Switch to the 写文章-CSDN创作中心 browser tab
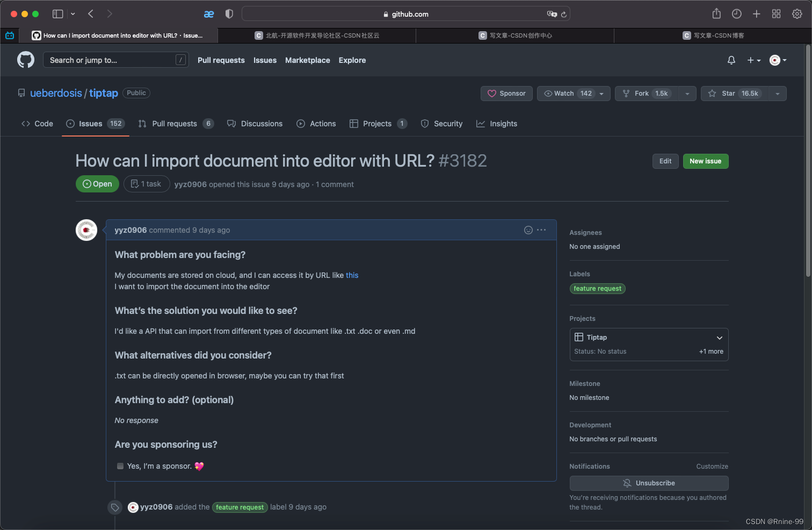Screen dimensions: 812x530 515,35
